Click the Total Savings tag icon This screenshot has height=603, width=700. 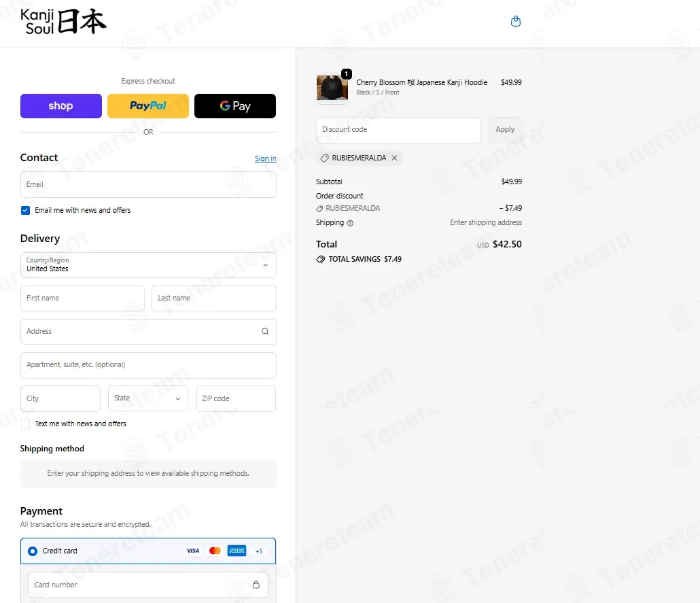point(321,259)
